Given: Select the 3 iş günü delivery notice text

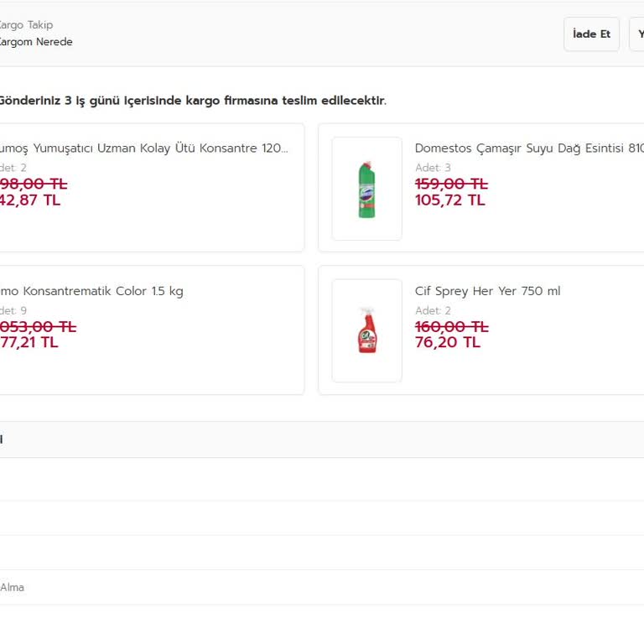Looking at the screenshot, I should [x=193, y=101].
